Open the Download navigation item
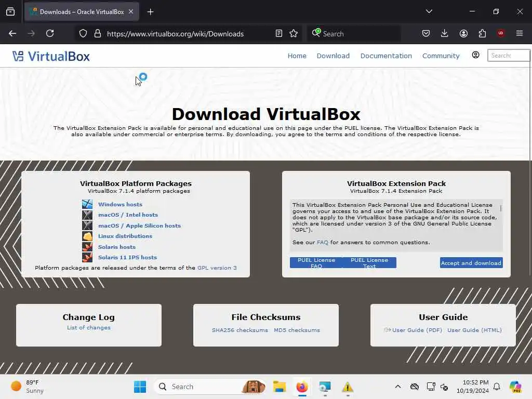532x399 pixels. click(x=333, y=56)
